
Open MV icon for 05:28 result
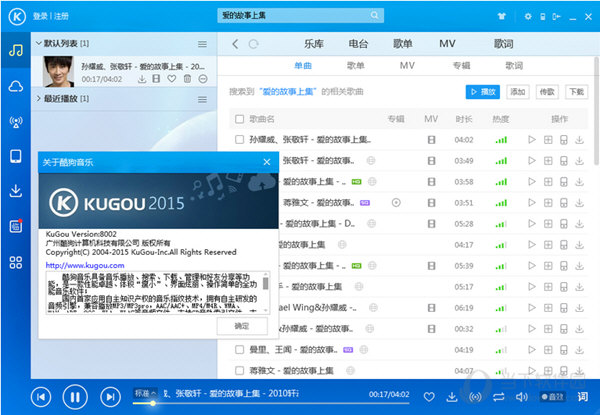pyautogui.click(x=431, y=224)
